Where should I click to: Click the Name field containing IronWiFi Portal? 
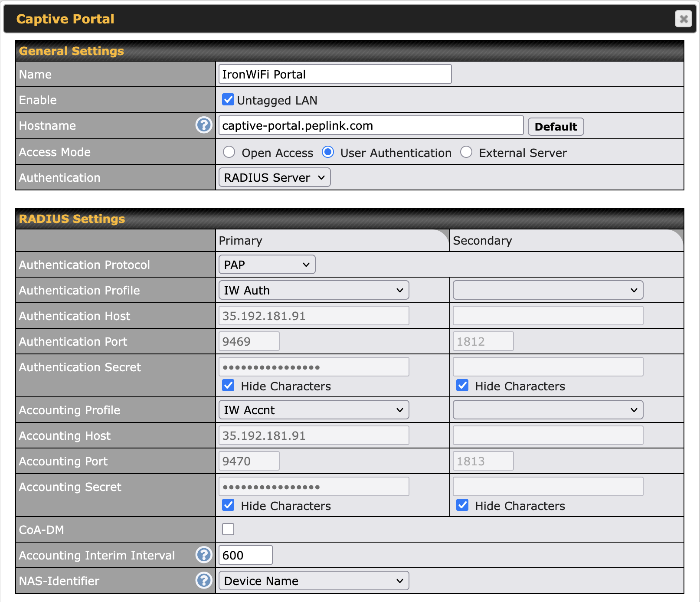335,74
